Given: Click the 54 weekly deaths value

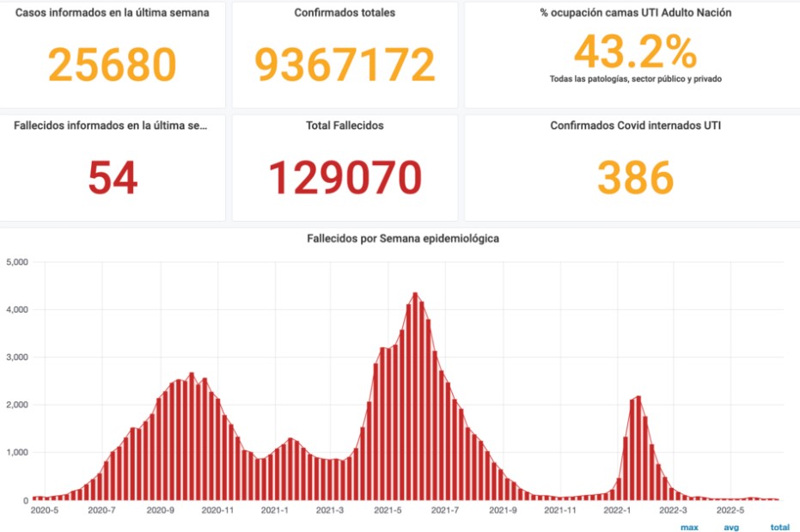Looking at the screenshot, I should [x=113, y=178].
